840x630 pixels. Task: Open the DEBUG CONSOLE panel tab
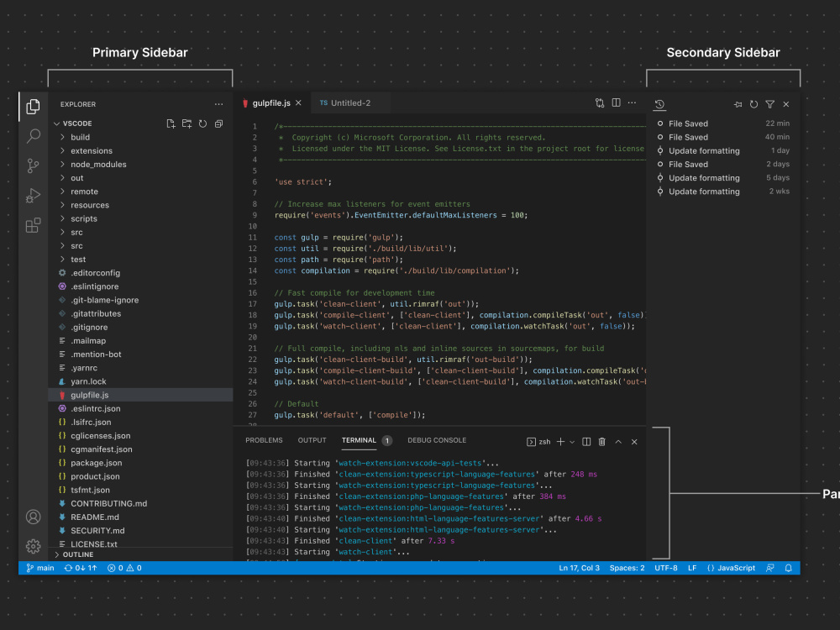[437, 440]
